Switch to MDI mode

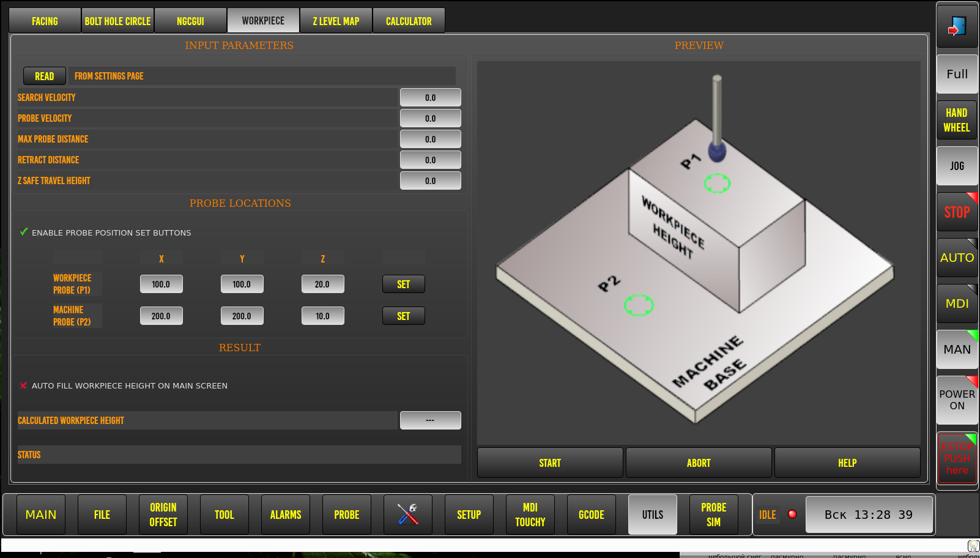click(x=957, y=303)
